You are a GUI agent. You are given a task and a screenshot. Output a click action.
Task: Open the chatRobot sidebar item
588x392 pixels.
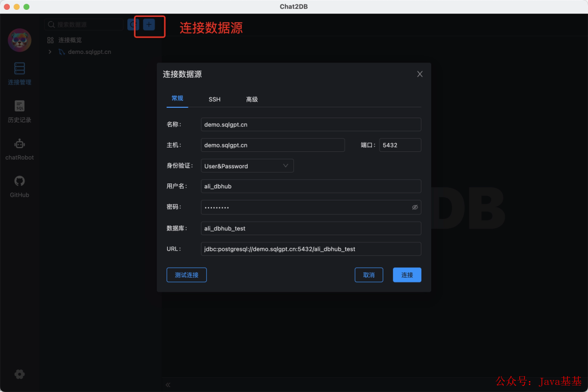click(x=20, y=149)
